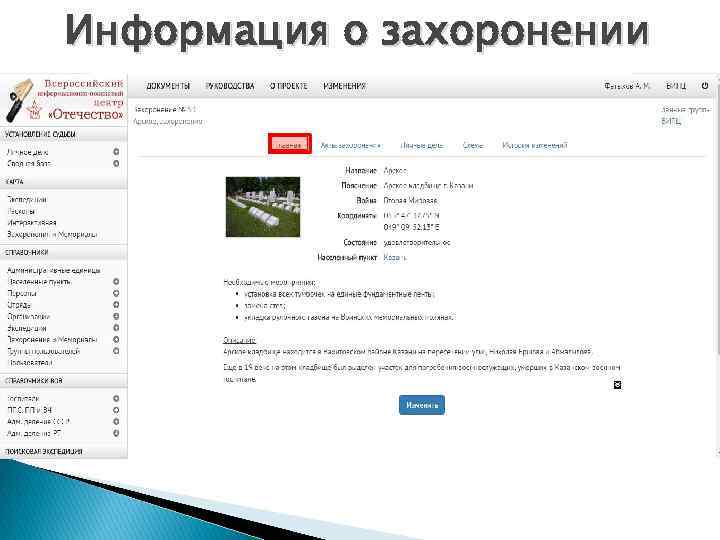Click plus icon beside Населенные пункты
This screenshot has height=540, width=720.
[116, 281]
